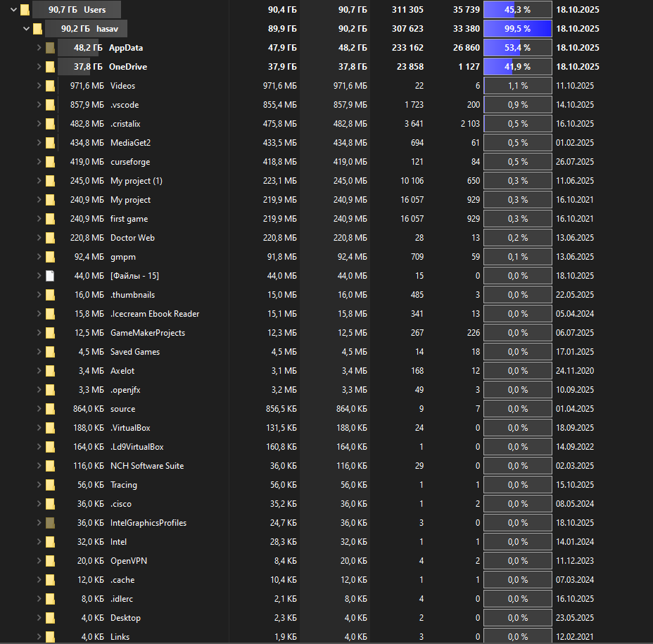
Task: Click the Saved Games folder icon
Action: [x=50, y=352]
